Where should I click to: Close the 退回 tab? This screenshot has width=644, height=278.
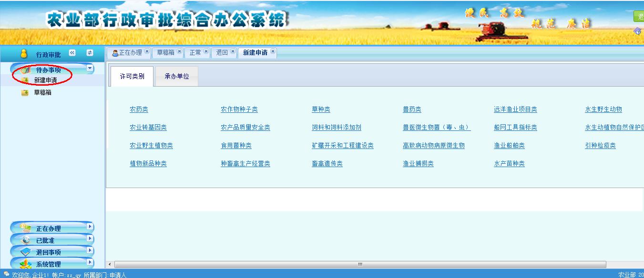tap(233, 52)
